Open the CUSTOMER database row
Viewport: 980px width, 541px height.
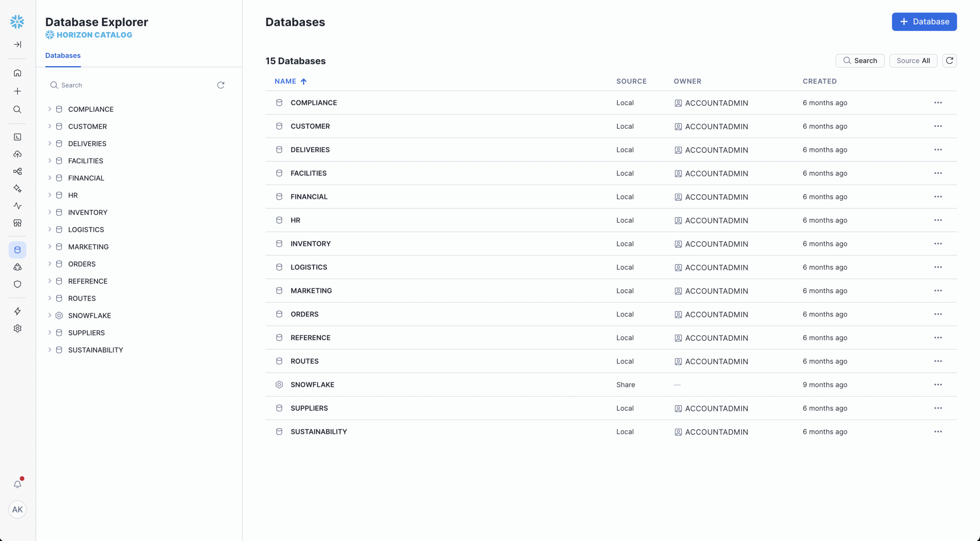coord(611,126)
